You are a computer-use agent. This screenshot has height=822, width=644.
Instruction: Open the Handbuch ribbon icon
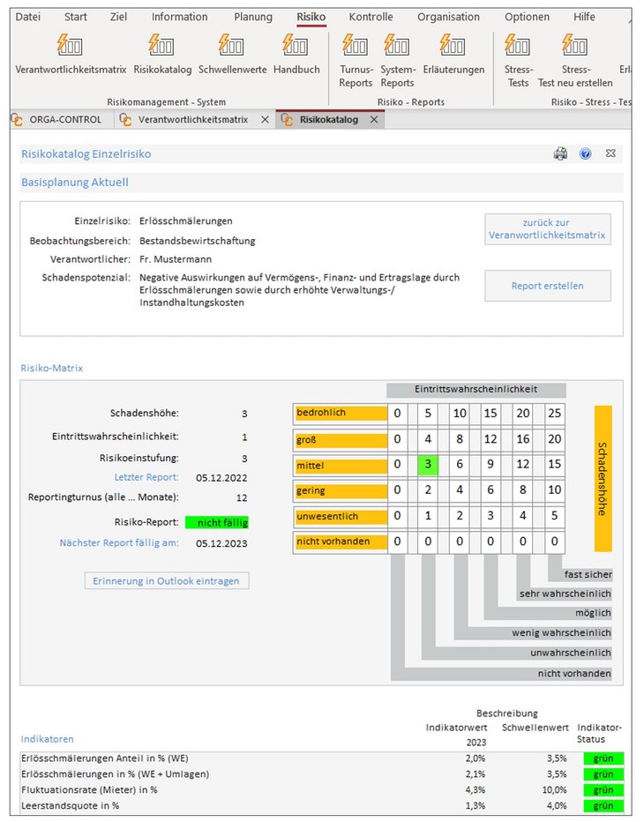click(296, 46)
